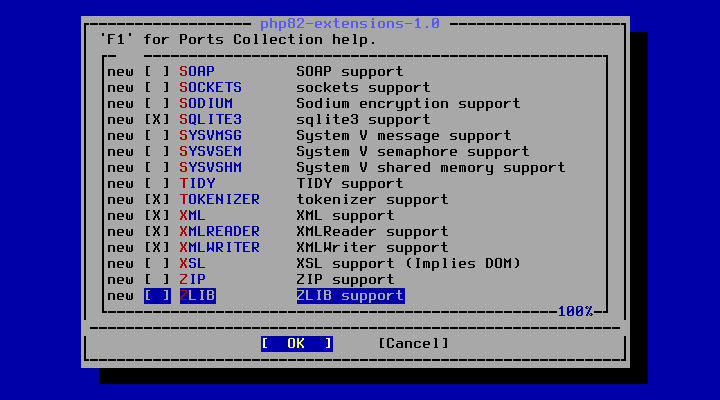The image size is (720, 400).
Task: Toggle the highlighted ZLIB checkbox
Action: 157,296
